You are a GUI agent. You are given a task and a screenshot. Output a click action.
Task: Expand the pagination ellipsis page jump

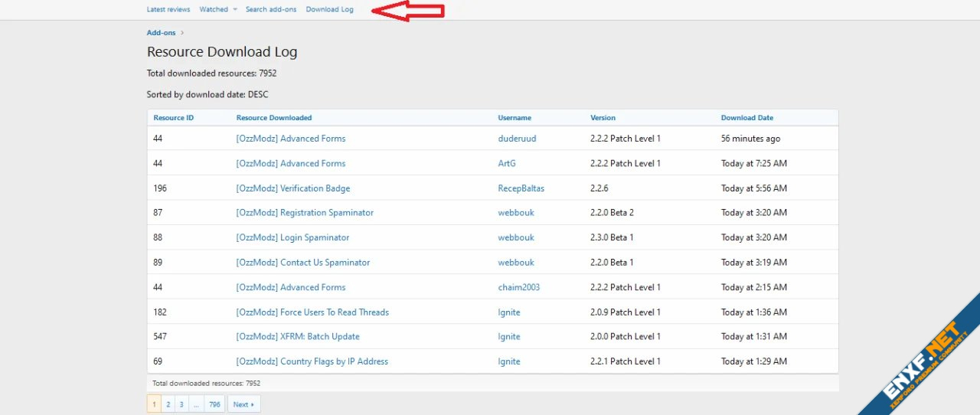pos(196,404)
